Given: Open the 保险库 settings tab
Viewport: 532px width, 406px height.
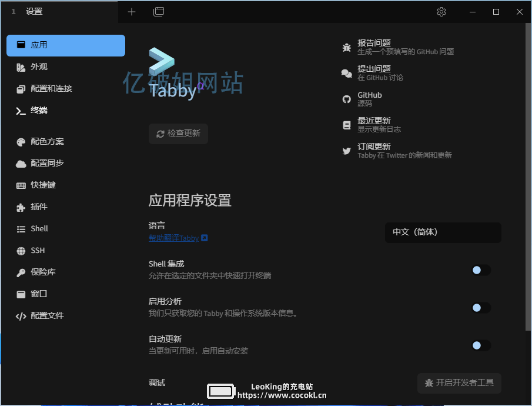Looking at the screenshot, I should pyautogui.click(x=66, y=272).
